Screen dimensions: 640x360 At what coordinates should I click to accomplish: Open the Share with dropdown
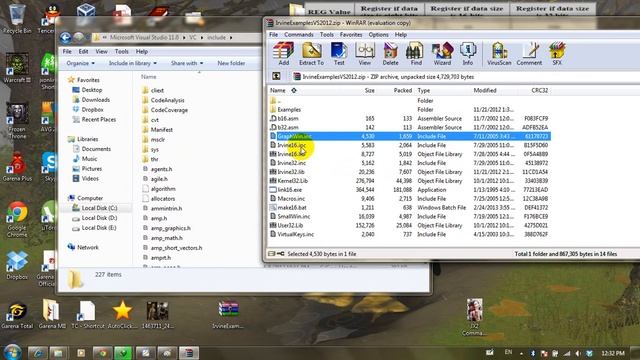[187, 63]
